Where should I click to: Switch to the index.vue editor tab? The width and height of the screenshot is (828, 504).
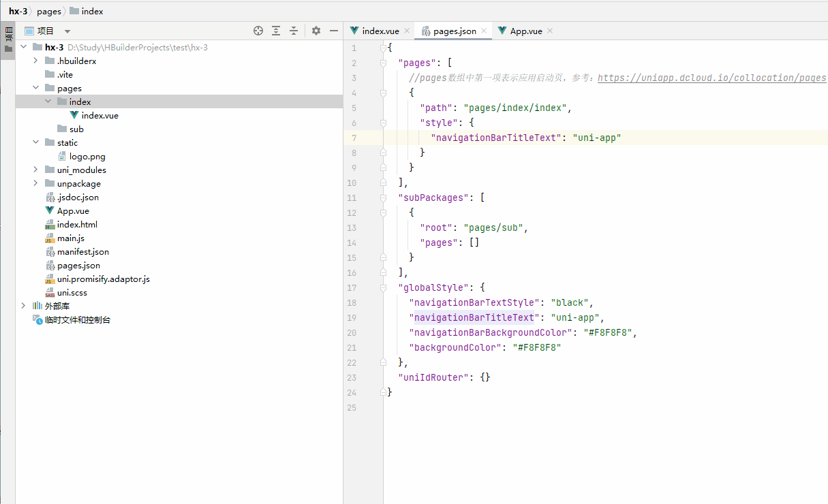click(x=380, y=30)
